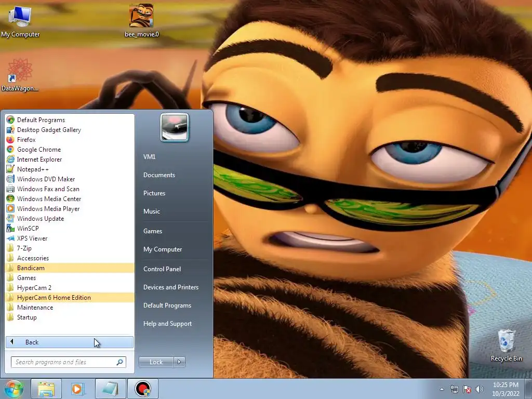Image resolution: width=532 pixels, height=399 pixels.
Task: Open Windows Update
Action: pos(70,218)
